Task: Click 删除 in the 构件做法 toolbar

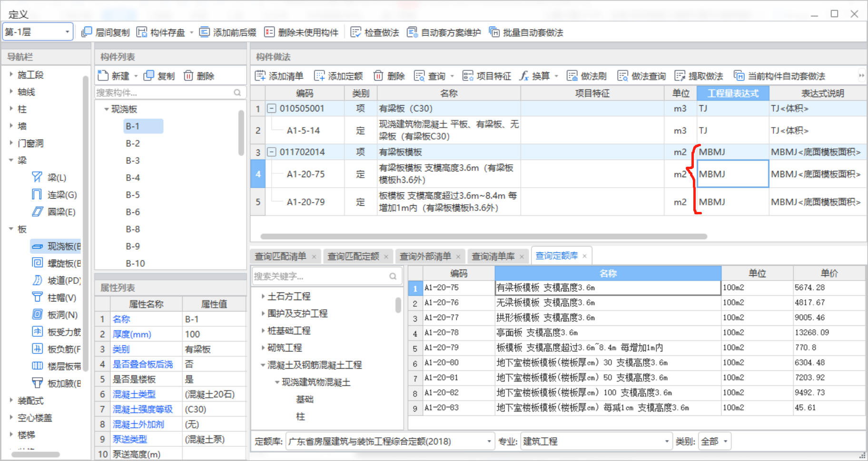Action: coord(389,76)
